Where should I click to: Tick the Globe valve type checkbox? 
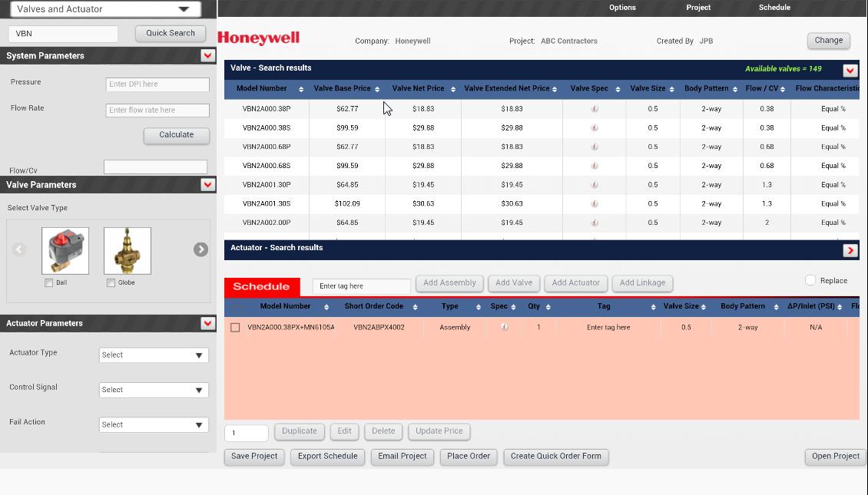click(x=111, y=283)
